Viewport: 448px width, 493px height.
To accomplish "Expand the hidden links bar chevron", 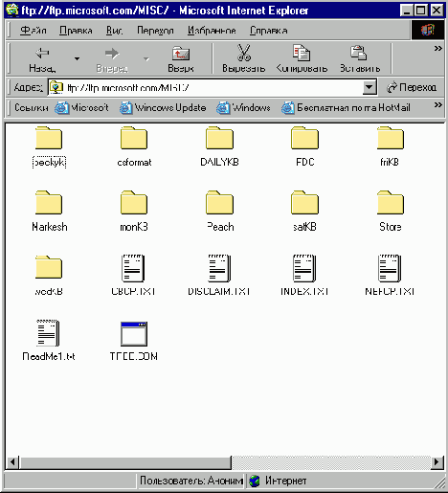I will pyautogui.click(x=438, y=104).
